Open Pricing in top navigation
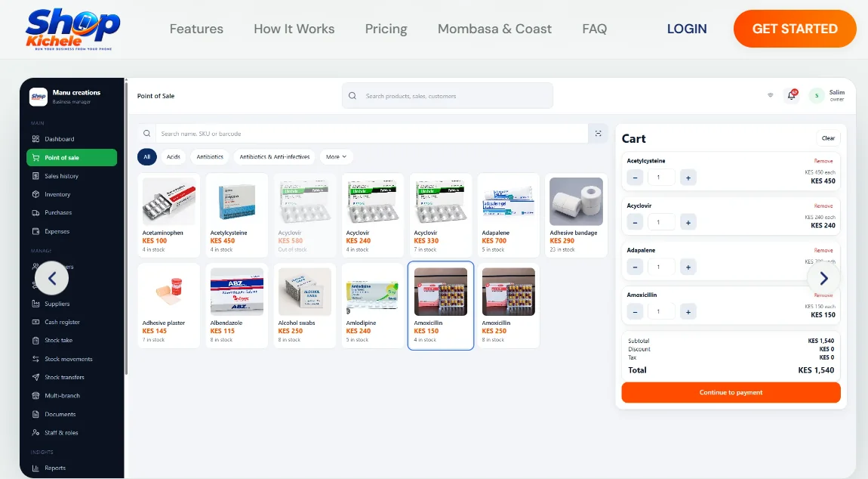This screenshot has width=868, height=479. [386, 29]
